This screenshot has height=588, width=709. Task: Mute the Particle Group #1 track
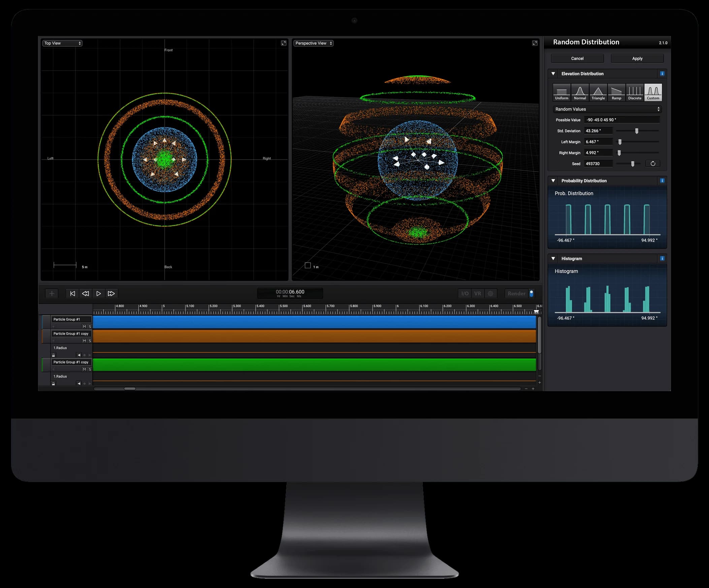[85, 326]
